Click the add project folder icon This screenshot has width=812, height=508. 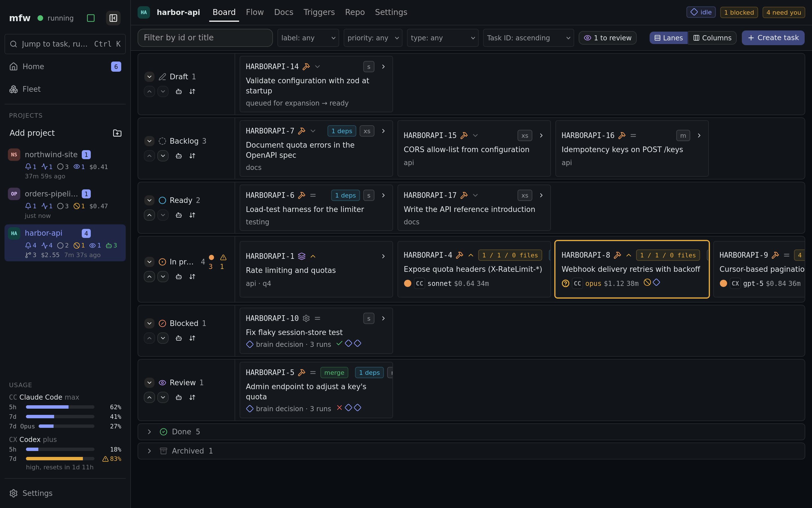(117, 133)
